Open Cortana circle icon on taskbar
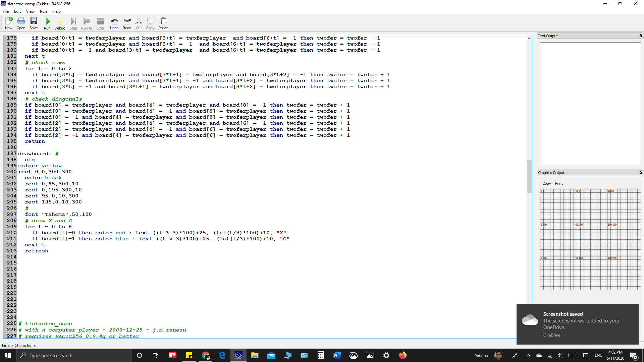Viewport: 644px width, 362px height. 140,355
